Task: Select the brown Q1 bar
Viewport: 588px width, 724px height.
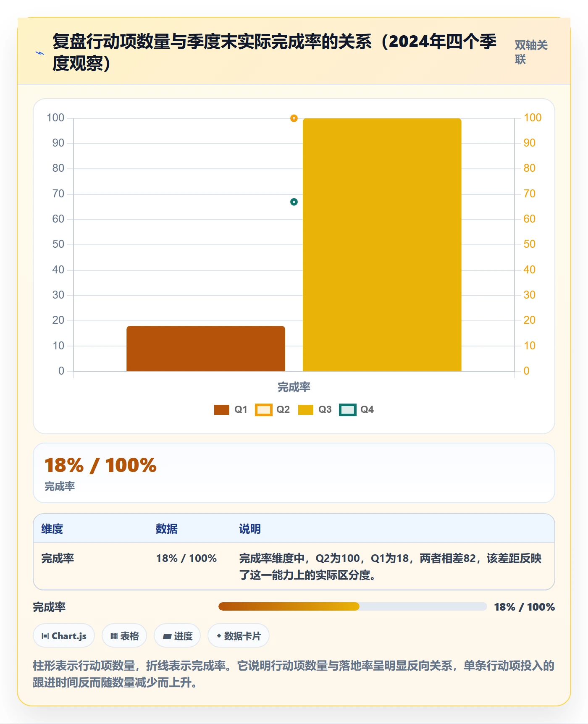Action: (x=206, y=349)
